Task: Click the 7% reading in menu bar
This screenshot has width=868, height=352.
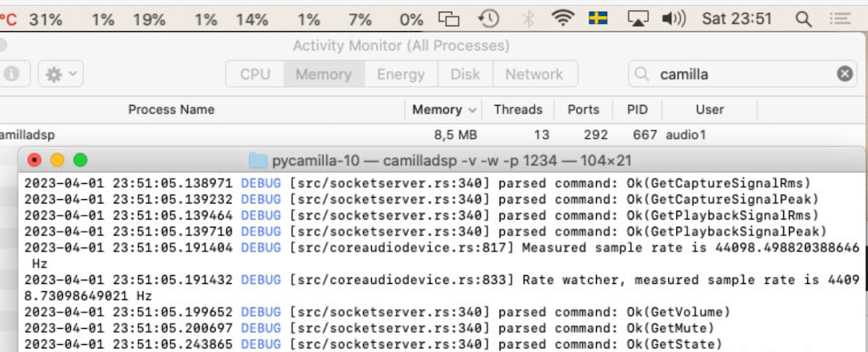Action: (x=359, y=20)
